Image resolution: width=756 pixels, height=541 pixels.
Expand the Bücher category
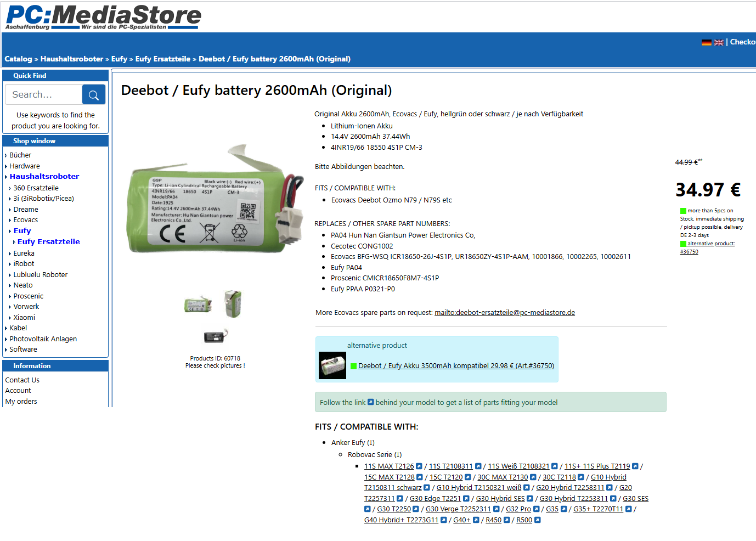click(x=20, y=155)
